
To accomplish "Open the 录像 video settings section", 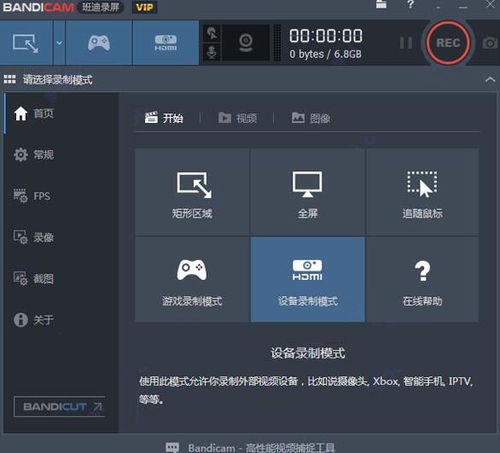I will (x=34, y=237).
